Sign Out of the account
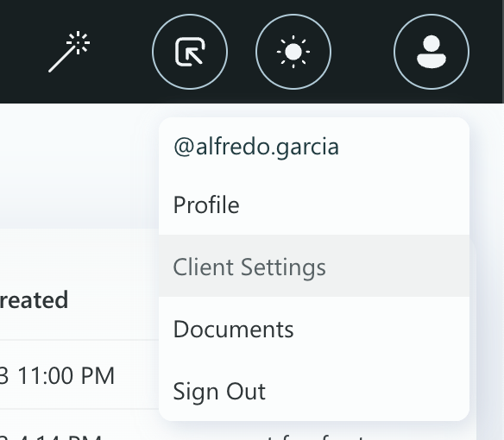504x440 pixels. pyautogui.click(x=314, y=391)
